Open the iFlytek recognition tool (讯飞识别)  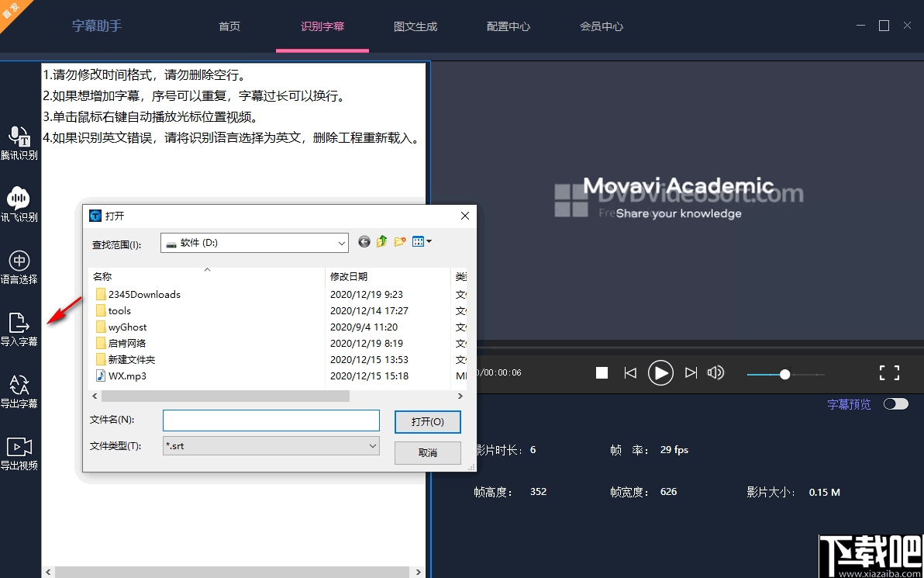tap(19, 205)
